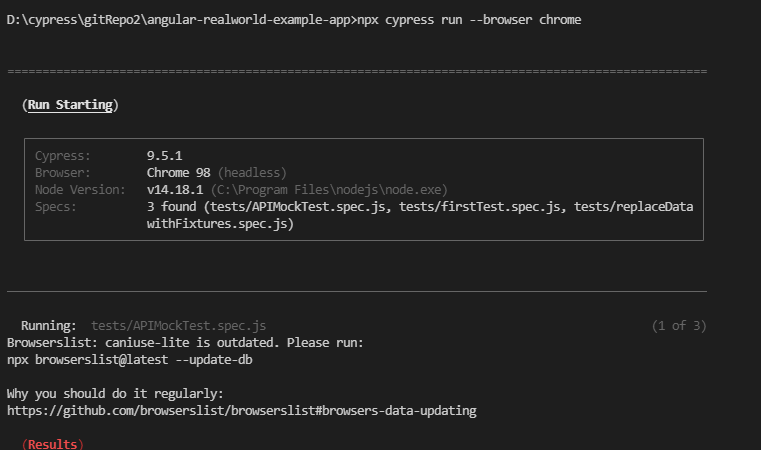Click the Browser: label in info box
Screen dimensions: 761x450
[63, 173]
